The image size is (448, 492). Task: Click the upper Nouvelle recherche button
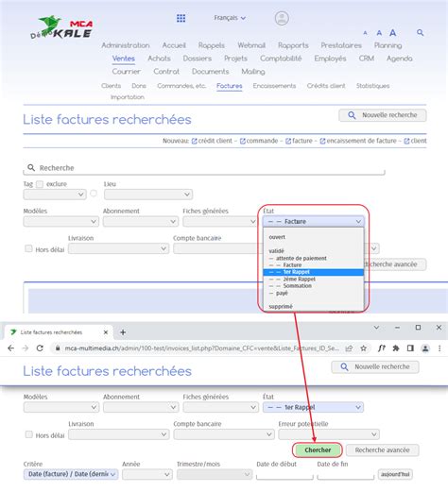coord(383,115)
